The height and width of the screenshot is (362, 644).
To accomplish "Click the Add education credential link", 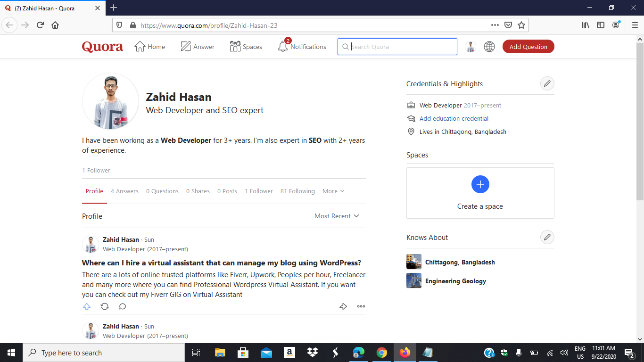I will pos(454,118).
